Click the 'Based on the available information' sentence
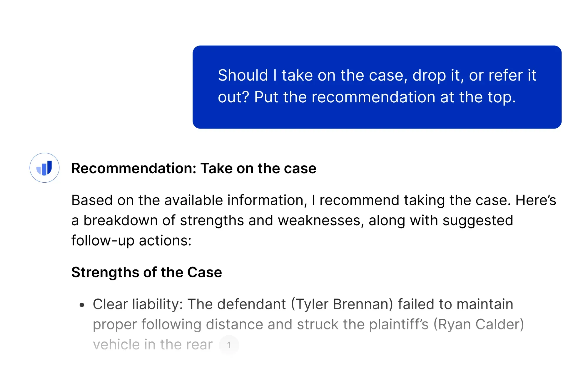The width and height of the screenshot is (588, 390). pyautogui.click(x=188, y=201)
